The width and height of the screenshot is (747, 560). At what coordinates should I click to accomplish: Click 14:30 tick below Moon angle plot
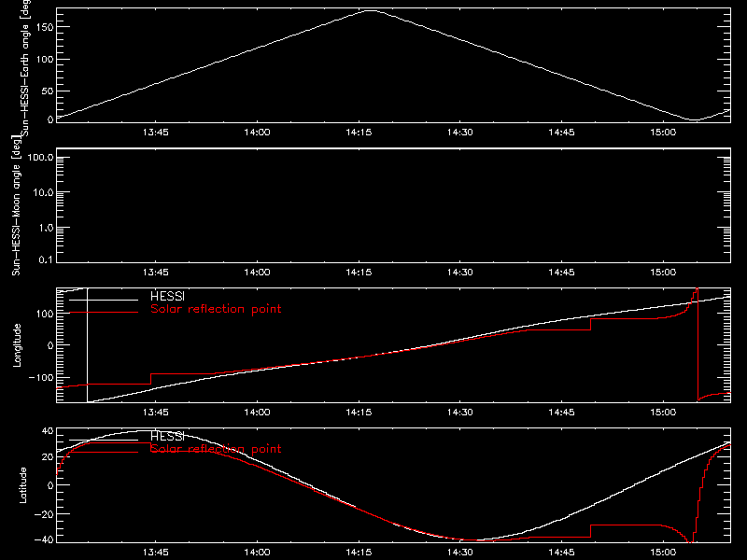(x=459, y=273)
